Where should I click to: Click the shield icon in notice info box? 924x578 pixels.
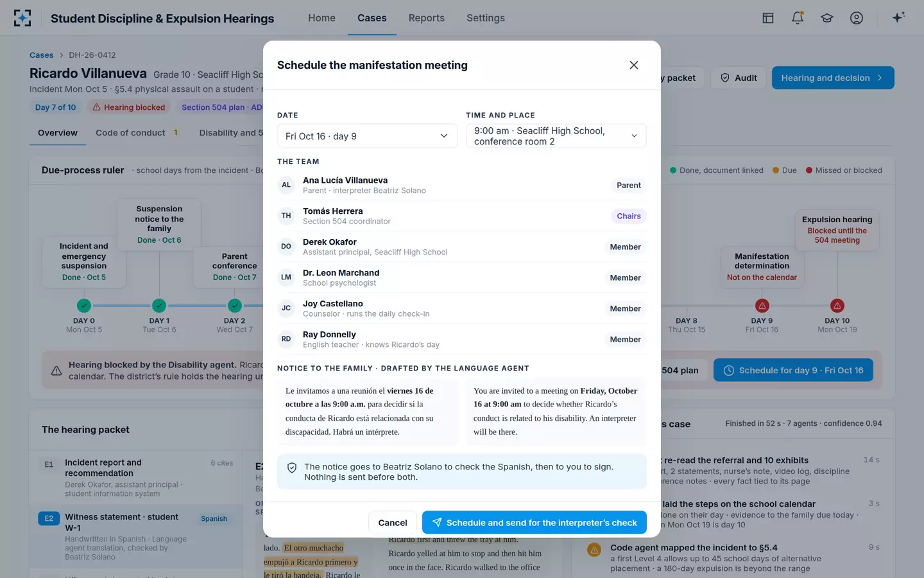[x=292, y=468]
